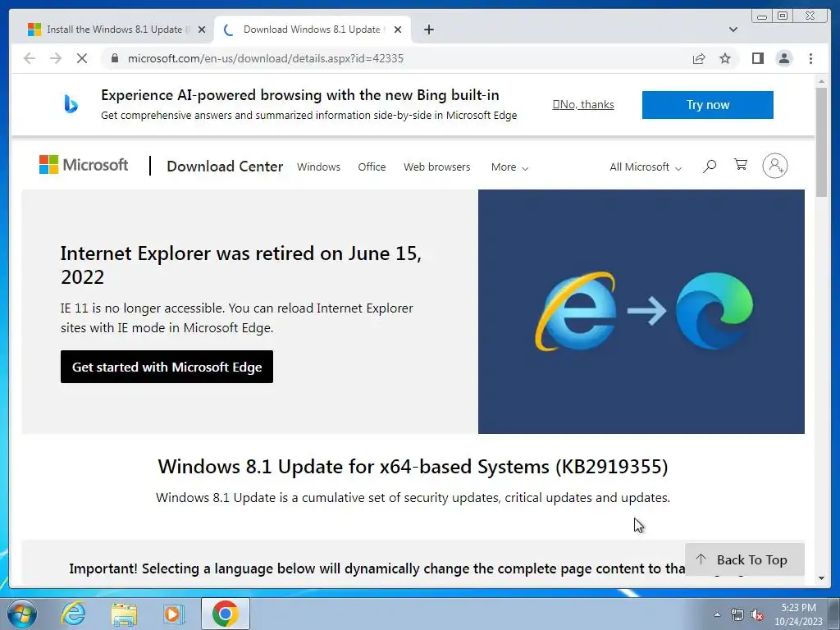The height and width of the screenshot is (630, 840).
Task: Click Chrome icon in taskbar
Action: coord(225,614)
